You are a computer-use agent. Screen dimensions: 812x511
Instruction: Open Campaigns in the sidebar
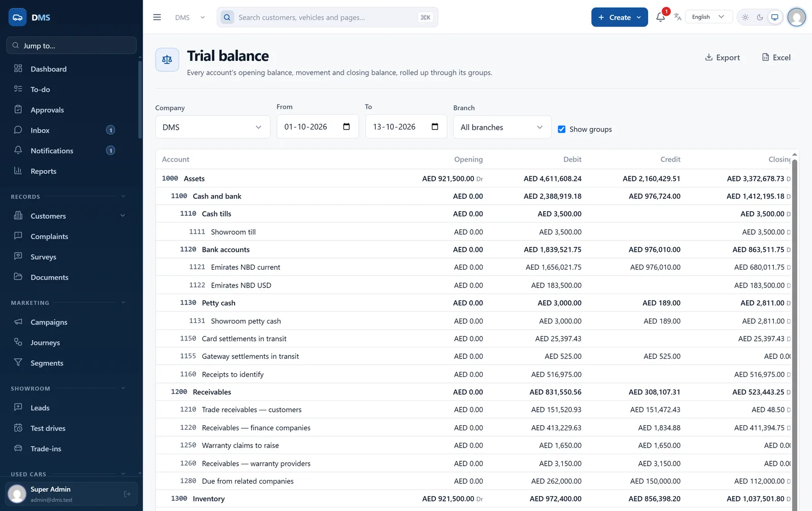[x=71, y=322]
